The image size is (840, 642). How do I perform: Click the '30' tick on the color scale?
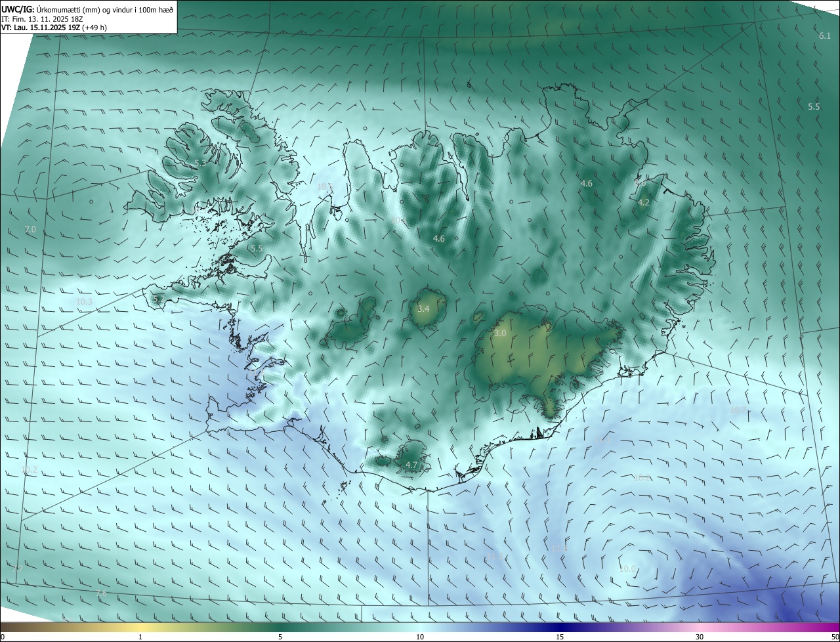(700, 637)
